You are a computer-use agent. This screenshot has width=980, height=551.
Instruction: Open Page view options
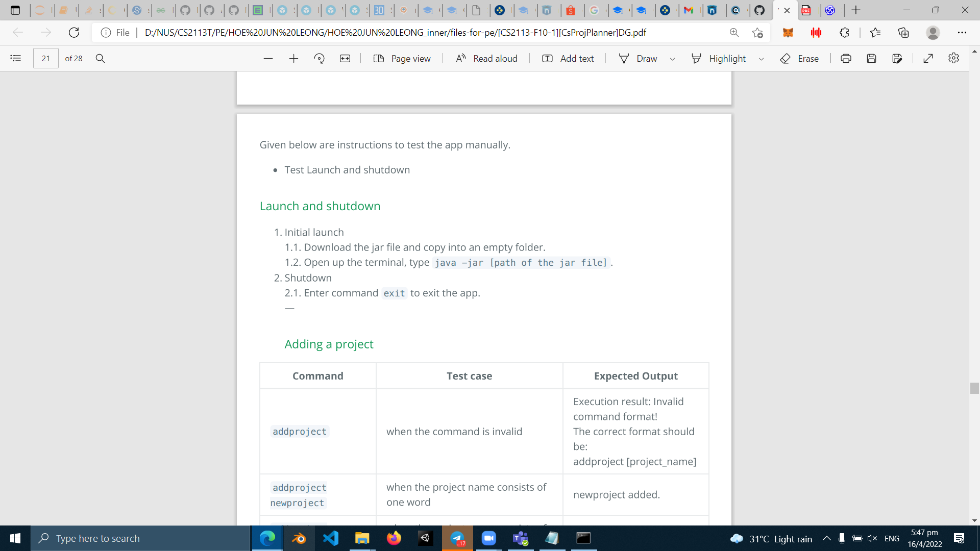402,59
